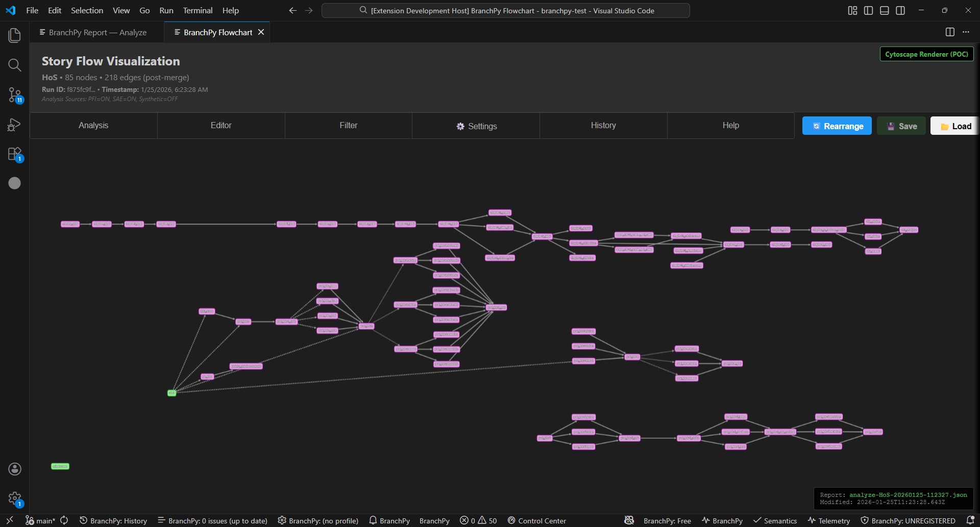Click the Split Editor icon top right
Viewport: 980px width, 527px height.
tap(950, 32)
